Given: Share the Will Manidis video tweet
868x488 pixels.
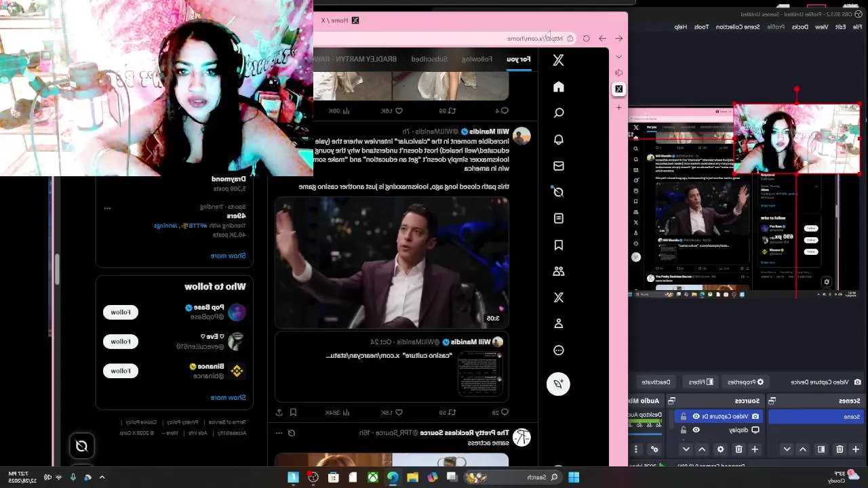Looking at the screenshot, I should click(x=279, y=412).
